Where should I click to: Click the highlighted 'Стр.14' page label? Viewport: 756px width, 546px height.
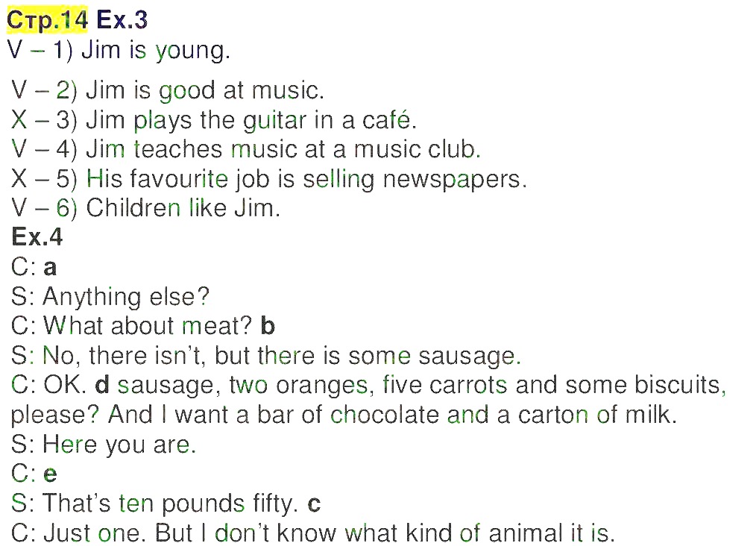[47, 20]
